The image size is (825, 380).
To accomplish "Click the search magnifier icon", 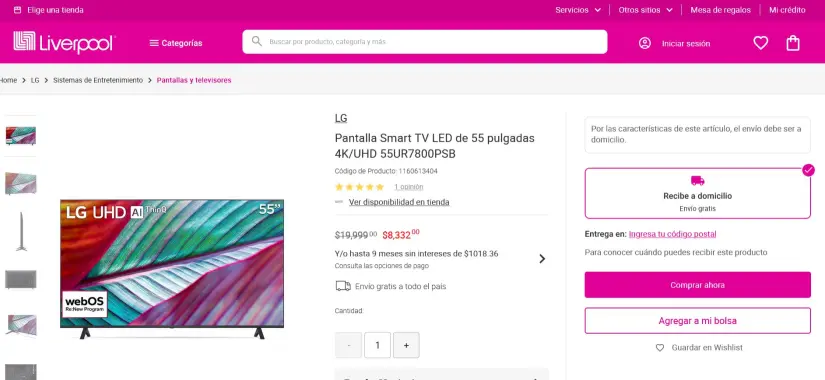I will coord(257,41).
